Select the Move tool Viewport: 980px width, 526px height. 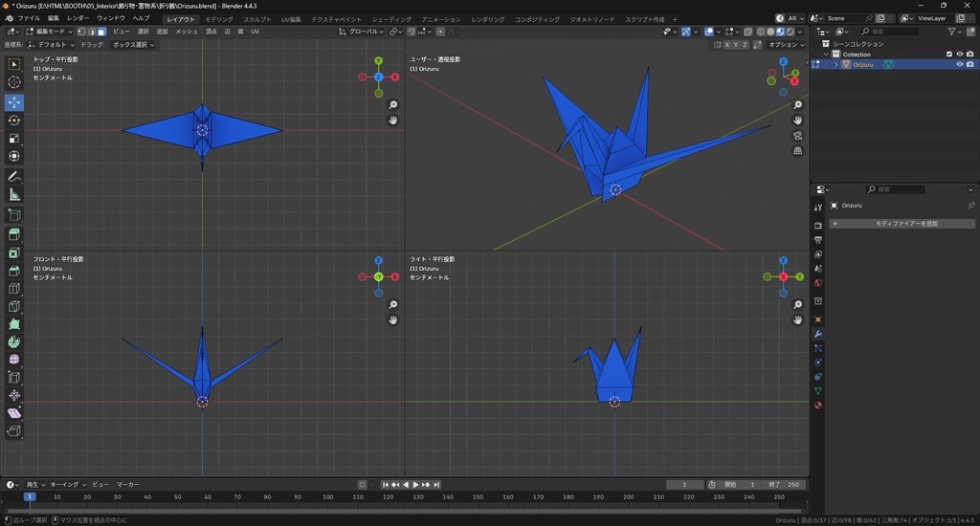[x=13, y=101]
